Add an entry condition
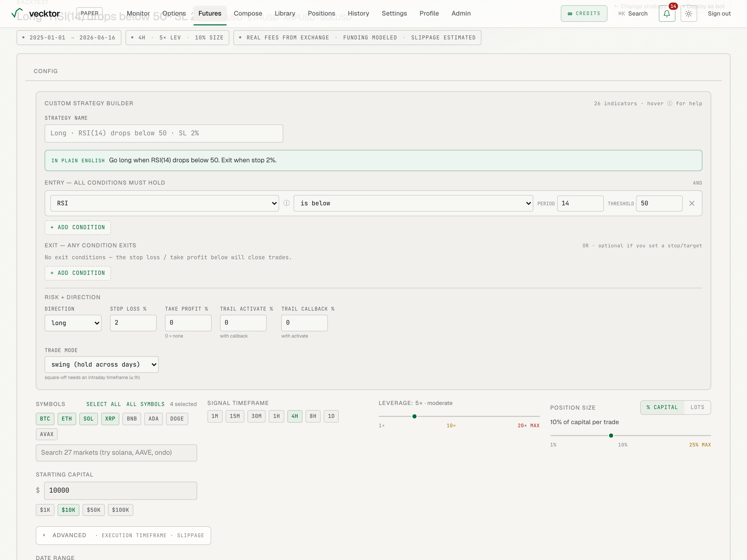The width and height of the screenshot is (747, 560). pos(78,228)
